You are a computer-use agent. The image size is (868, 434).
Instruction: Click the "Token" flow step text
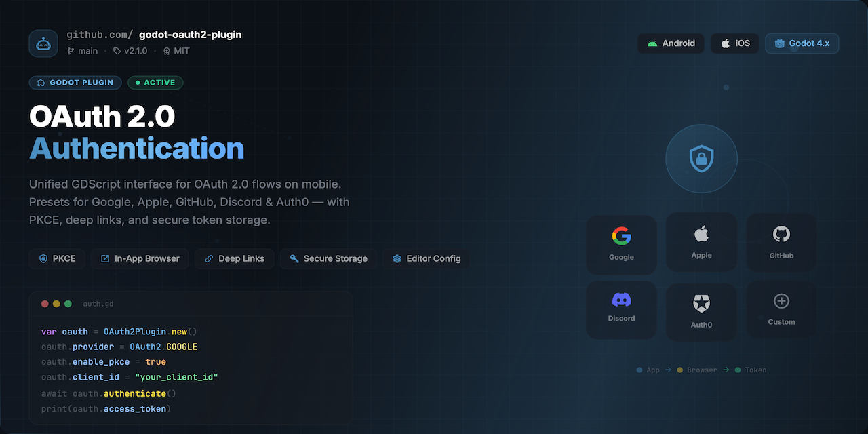(755, 370)
